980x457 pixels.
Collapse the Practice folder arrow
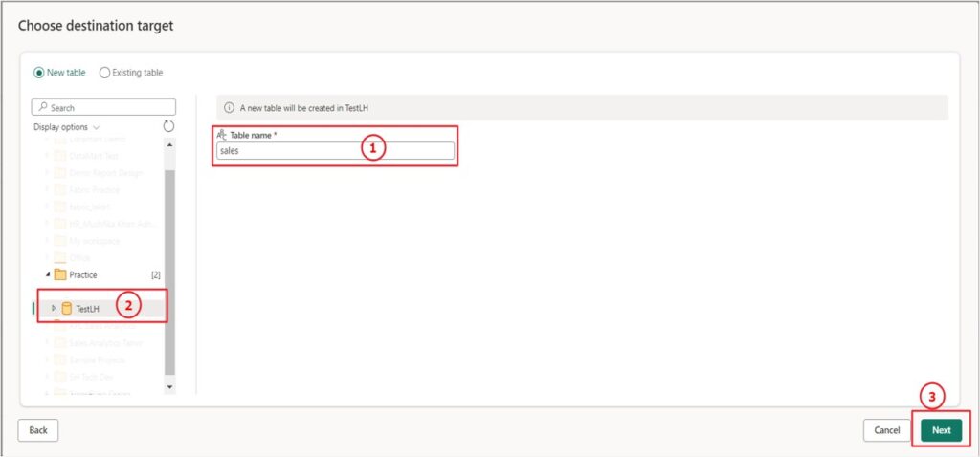[48, 274]
